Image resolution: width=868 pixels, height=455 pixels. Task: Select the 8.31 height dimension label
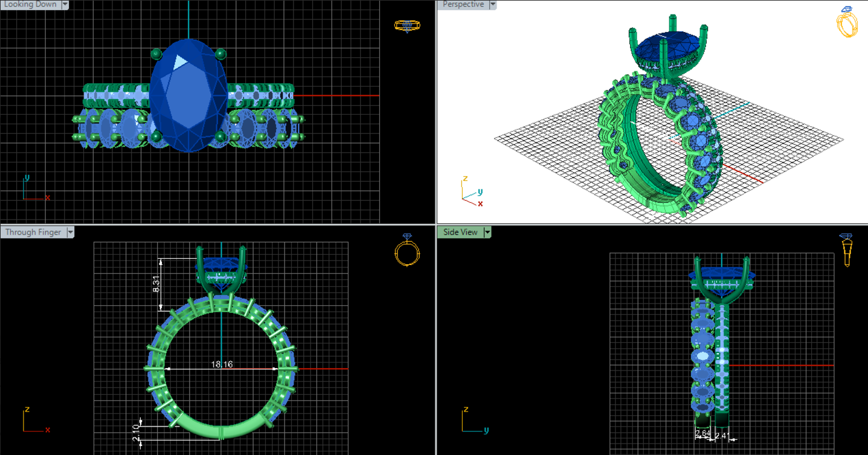coord(156,284)
